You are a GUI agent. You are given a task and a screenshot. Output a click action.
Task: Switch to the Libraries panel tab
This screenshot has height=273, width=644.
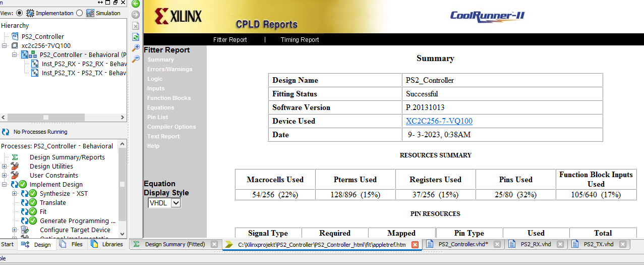tap(107, 244)
